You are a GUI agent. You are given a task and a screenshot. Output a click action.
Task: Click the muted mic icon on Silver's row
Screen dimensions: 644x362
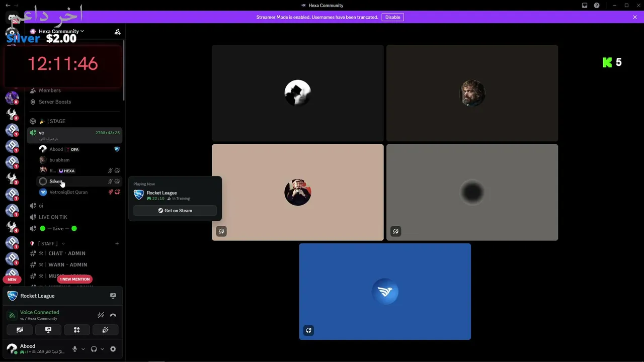pos(110,182)
